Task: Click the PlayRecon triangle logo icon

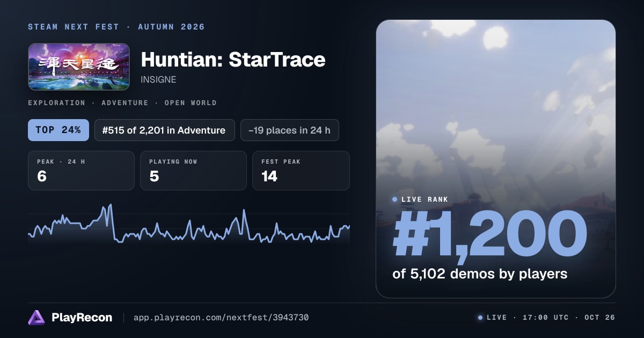Action: 36,318
